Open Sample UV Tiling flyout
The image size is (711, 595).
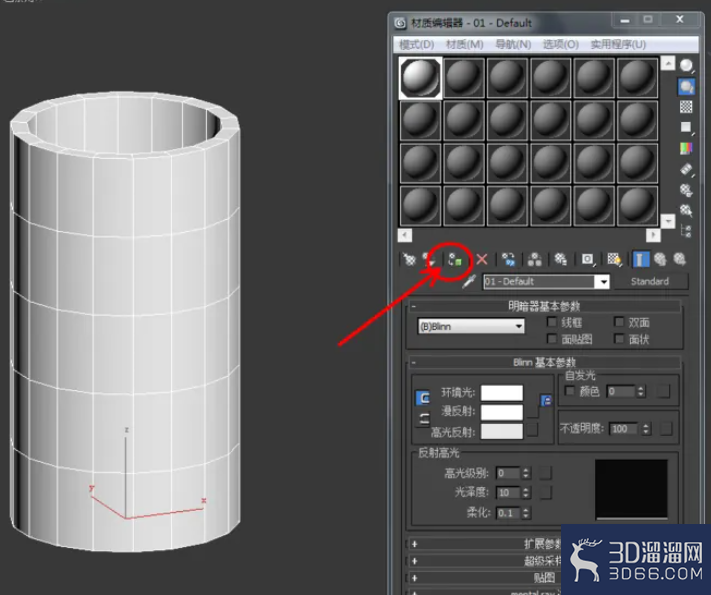click(x=686, y=127)
